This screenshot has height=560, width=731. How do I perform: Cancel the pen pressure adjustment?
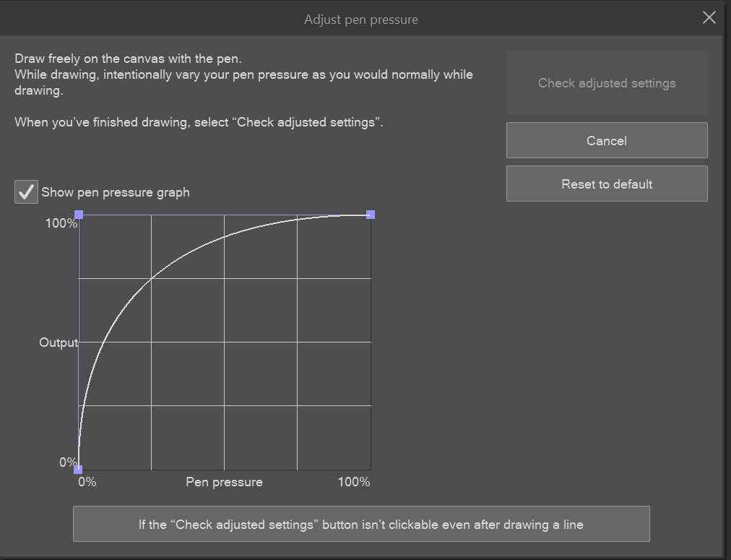pos(607,140)
